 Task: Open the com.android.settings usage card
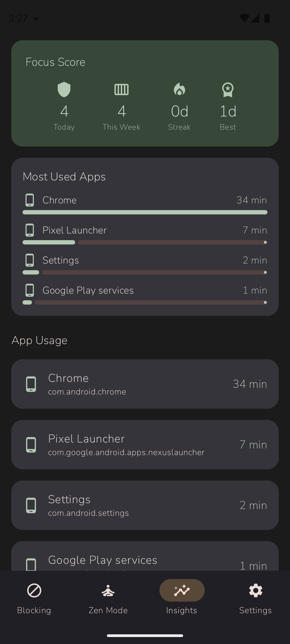pyautogui.click(x=145, y=505)
